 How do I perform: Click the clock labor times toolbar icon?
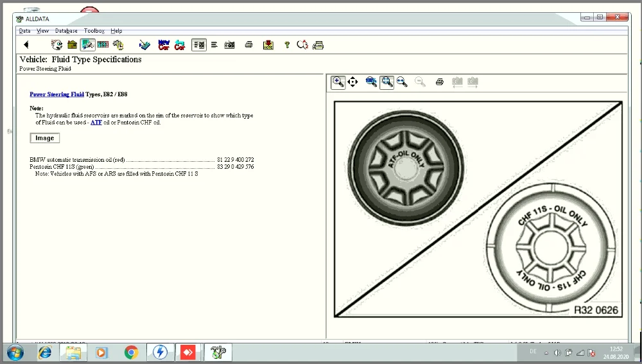(x=118, y=45)
